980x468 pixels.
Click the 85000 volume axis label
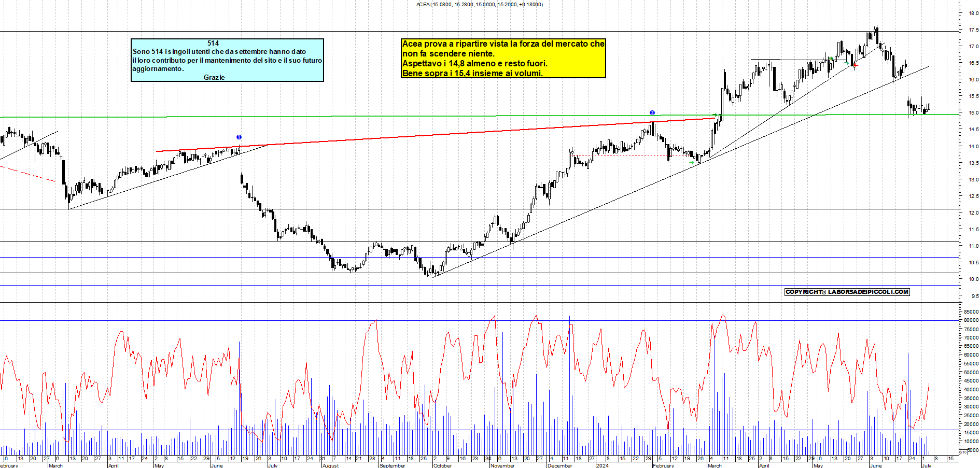pyautogui.click(x=971, y=312)
